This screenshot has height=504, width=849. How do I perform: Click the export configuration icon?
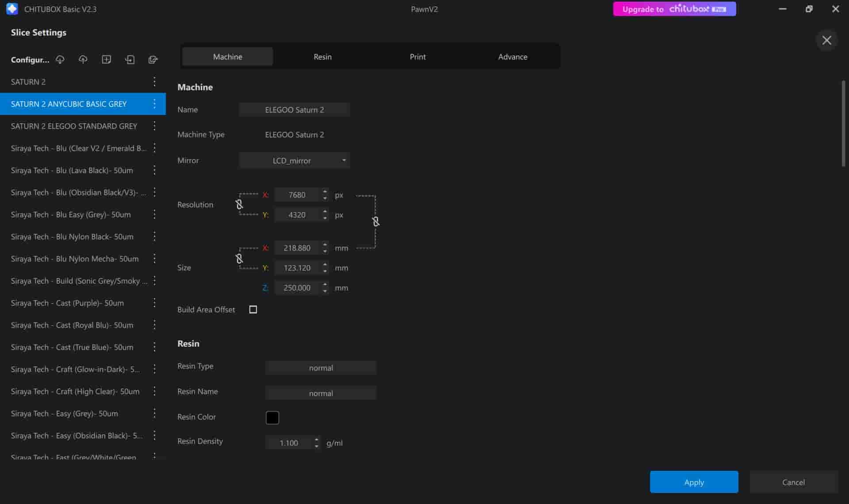point(153,59)
